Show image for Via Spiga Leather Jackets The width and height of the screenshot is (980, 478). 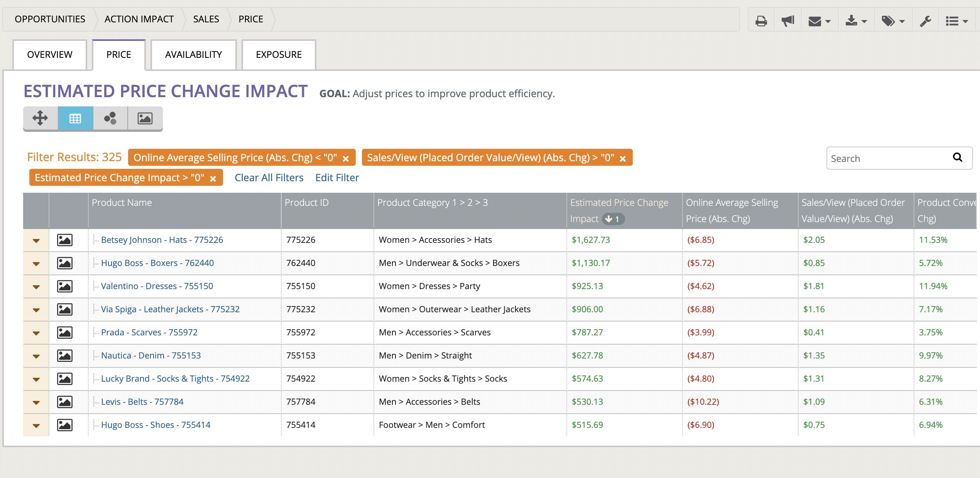65,309
